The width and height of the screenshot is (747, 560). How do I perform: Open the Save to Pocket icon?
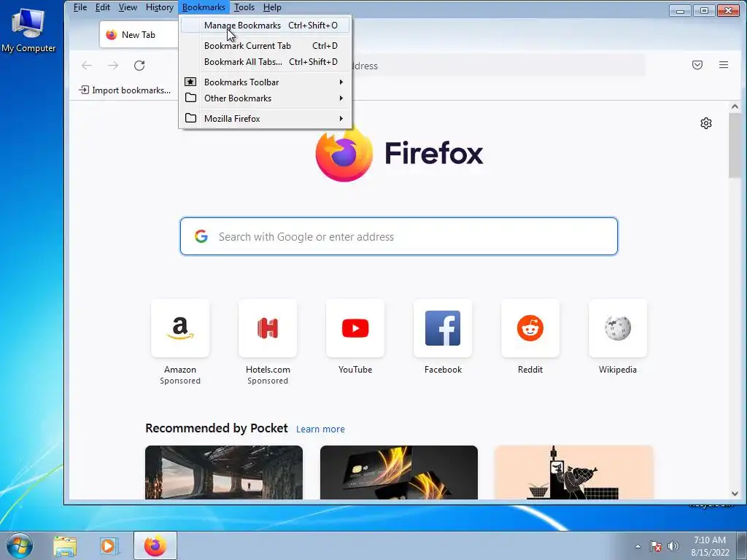697,65
